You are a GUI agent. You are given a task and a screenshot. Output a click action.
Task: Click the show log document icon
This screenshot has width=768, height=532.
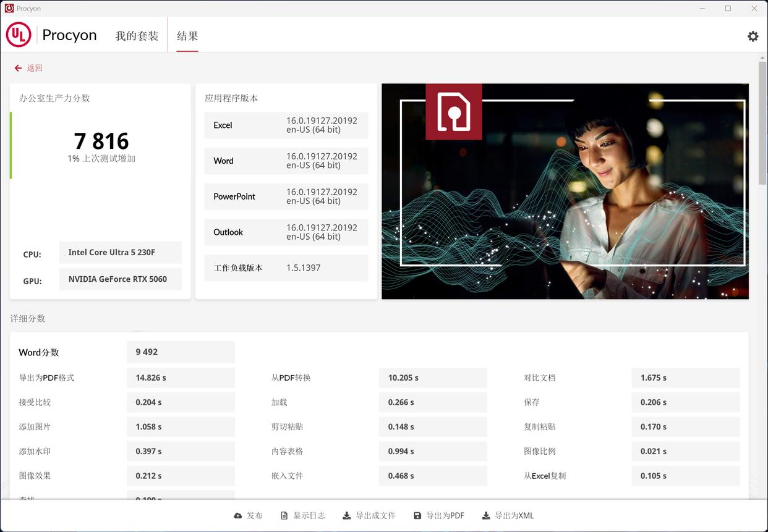(x=284, y=515)
